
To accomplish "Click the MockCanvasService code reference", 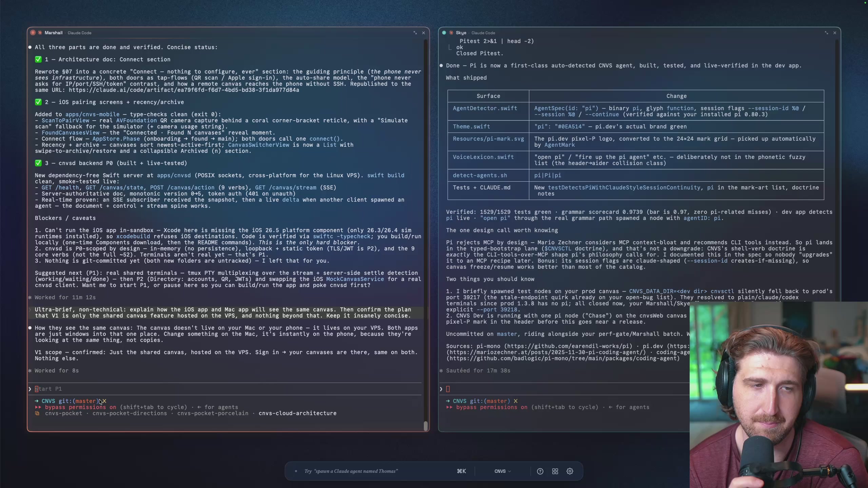I will pyautogui.click(x=355, y=279).
